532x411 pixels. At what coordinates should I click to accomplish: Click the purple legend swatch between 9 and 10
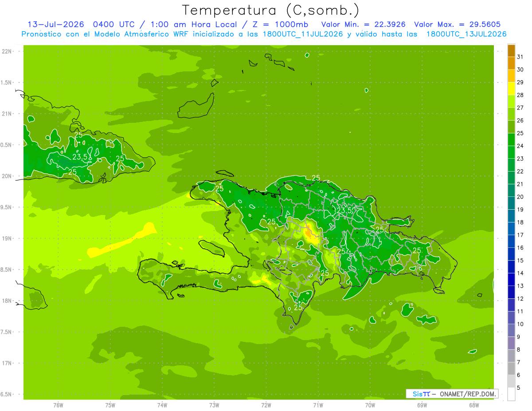[x=511, y=331]
